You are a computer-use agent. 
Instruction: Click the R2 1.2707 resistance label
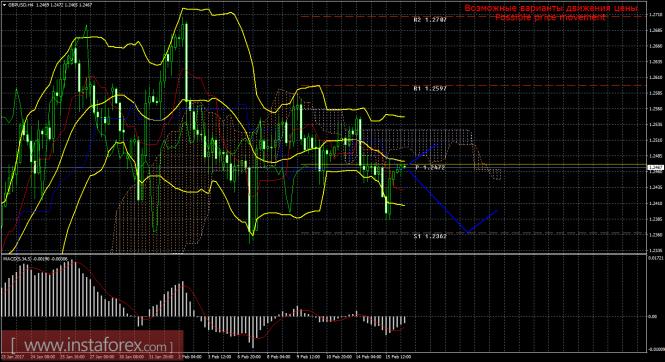(x=430, y=19)
